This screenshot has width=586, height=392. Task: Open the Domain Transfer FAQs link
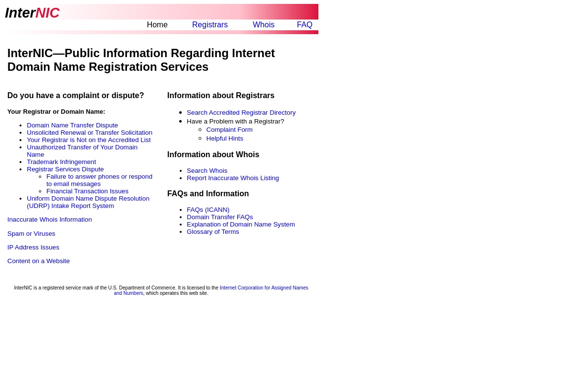220,217
